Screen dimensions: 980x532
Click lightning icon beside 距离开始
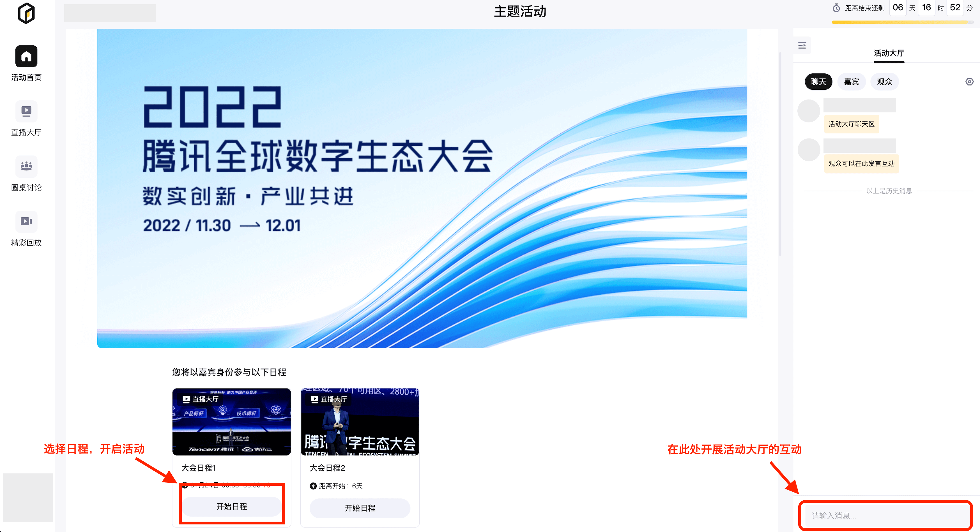[x=313, y=485]
